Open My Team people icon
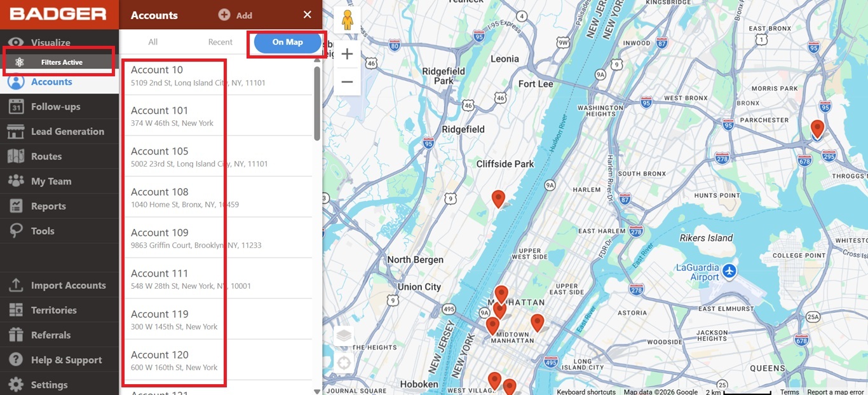 (16, 181)
